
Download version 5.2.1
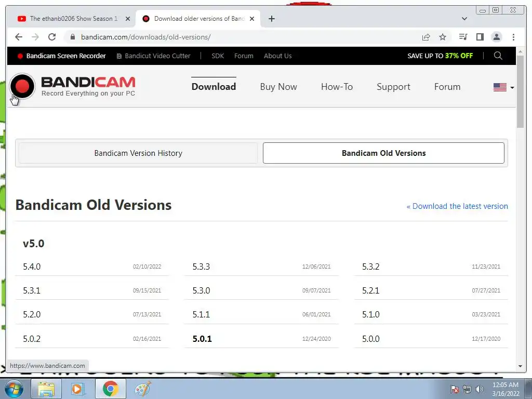pyautogui.click(x=370, y=290)
